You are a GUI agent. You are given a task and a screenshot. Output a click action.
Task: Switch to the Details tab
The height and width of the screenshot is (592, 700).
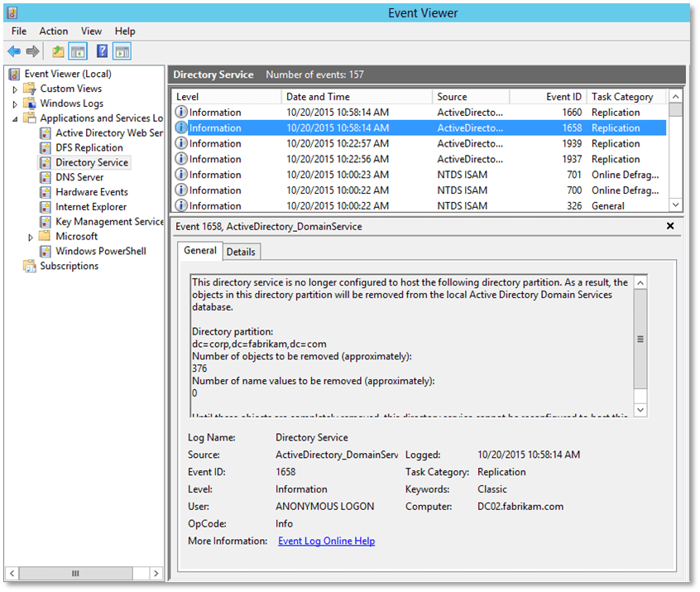coord(241,252)
